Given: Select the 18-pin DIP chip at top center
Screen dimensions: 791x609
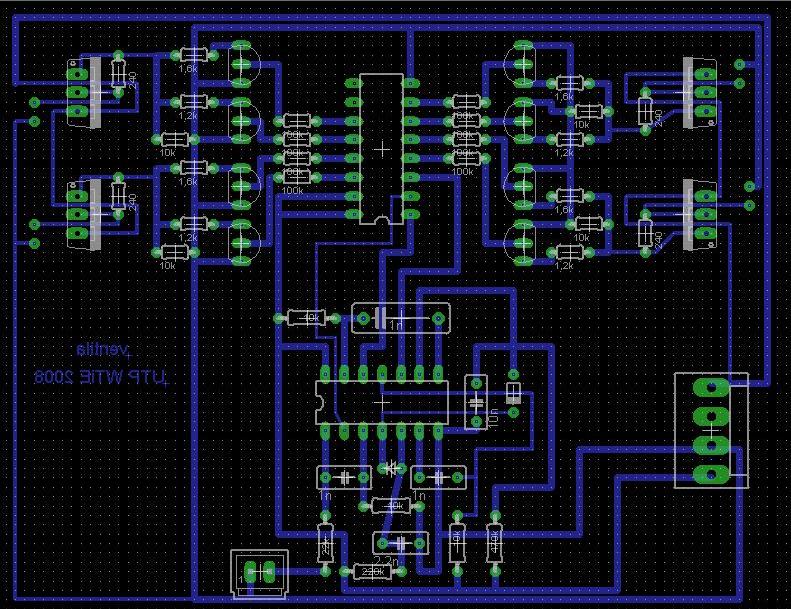Looking at the screenshot, I should (381, 149).
